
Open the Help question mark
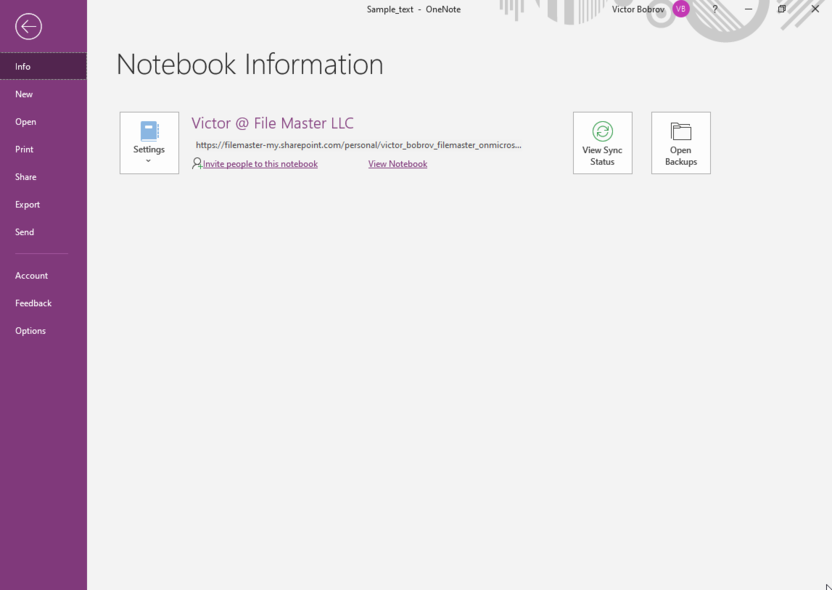pos(715,9)
